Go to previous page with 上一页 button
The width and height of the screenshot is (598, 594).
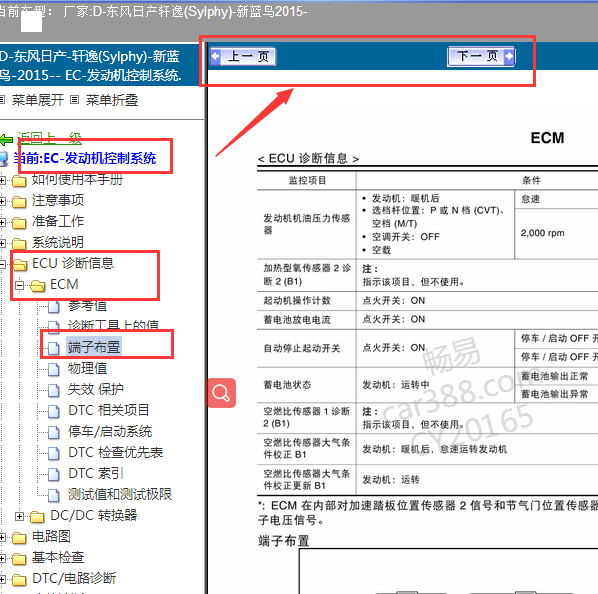243,57
